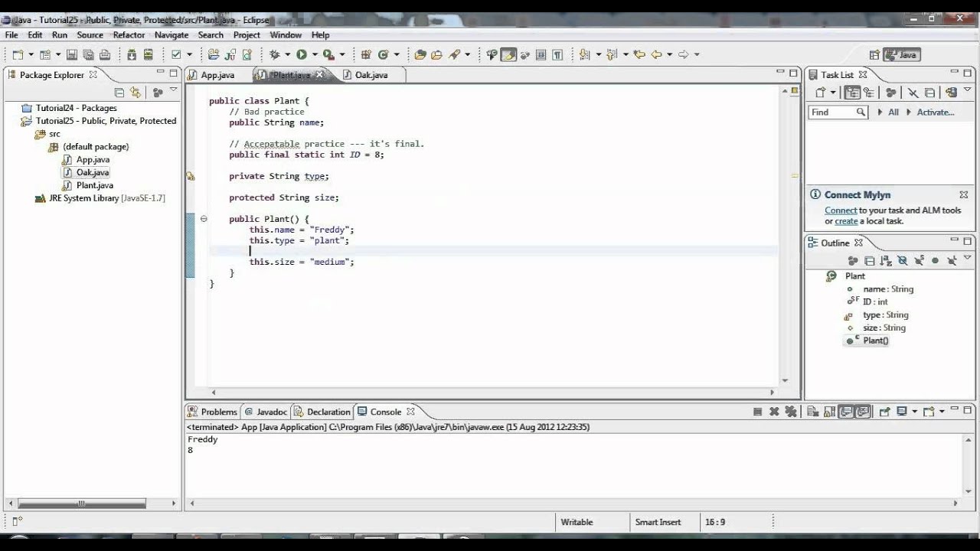Click the New Java Class icon

383,54
